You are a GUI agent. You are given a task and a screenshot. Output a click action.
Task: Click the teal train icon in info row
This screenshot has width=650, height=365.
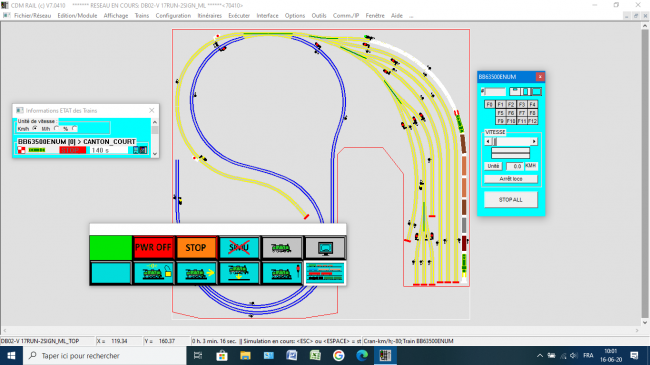(136, 150)
